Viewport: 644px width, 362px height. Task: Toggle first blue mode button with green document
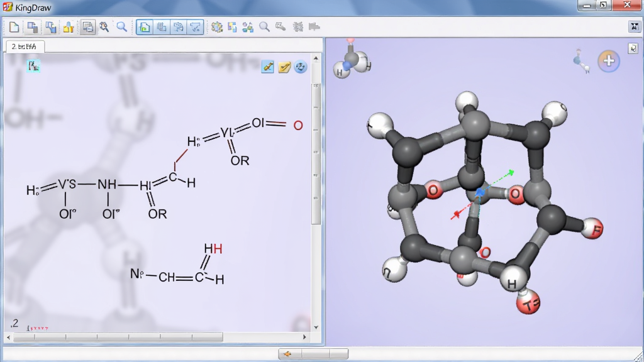coord(145,28)
